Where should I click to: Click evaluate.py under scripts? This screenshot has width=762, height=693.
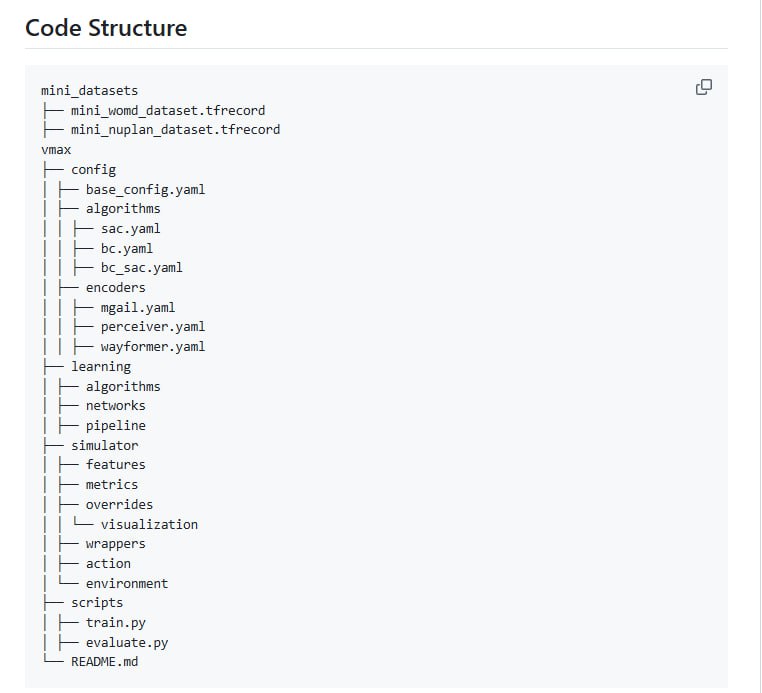point(126,643)
